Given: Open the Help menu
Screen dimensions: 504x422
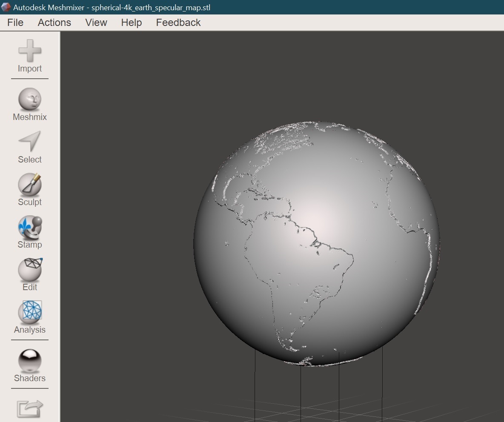Looking at the screenshot, I should click(x=131, y=23).
